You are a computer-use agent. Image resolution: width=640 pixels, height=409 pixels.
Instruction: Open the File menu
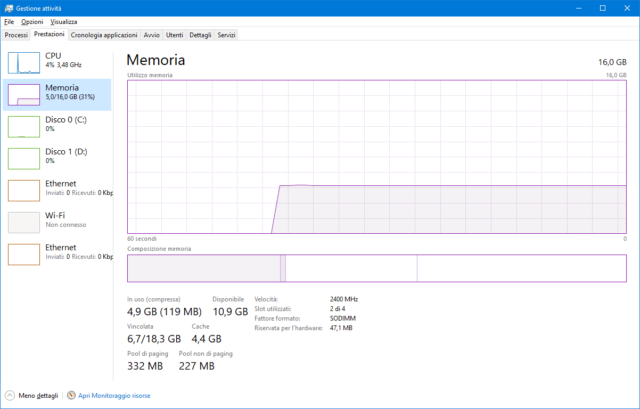pos(9,21)
